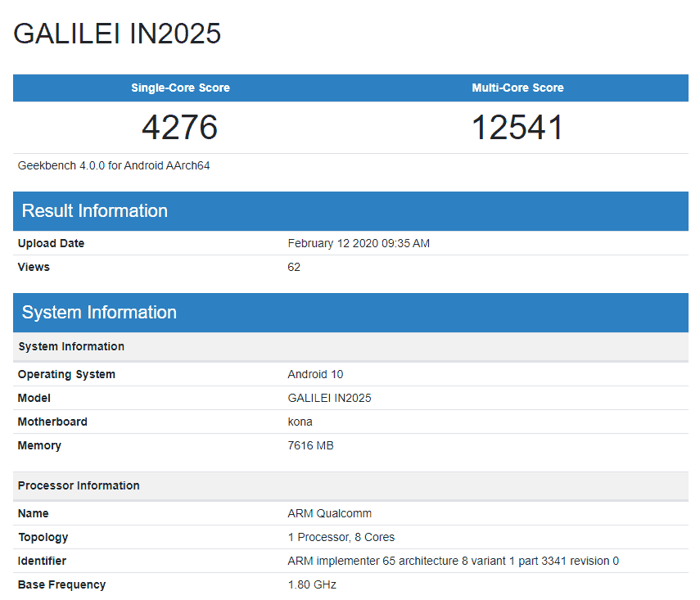Click the Result Information section header
This screenshot has width=700, height=600.
95,210
